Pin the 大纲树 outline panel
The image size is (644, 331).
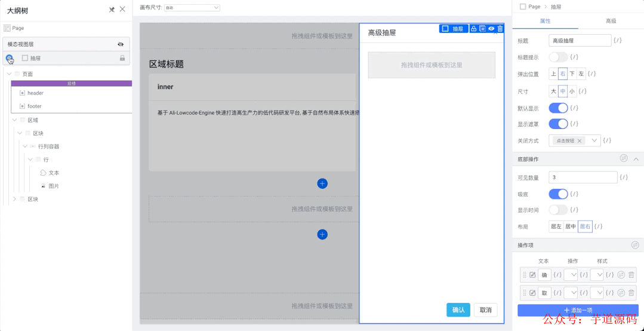coord(111,10)
